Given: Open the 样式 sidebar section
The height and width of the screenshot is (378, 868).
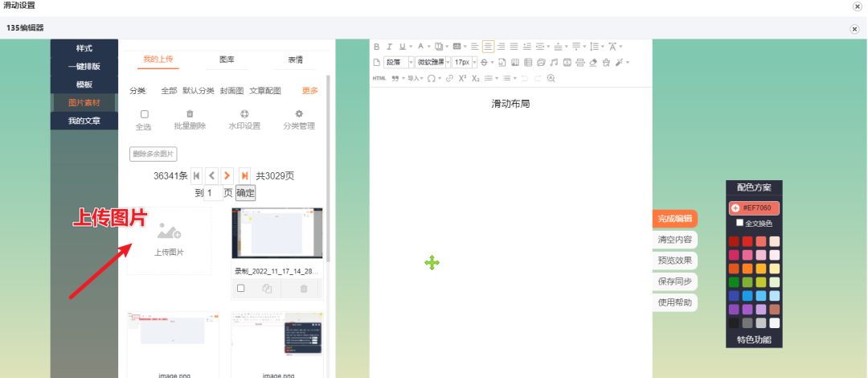Looking at the screenshot, I should [x=84, y=48].
